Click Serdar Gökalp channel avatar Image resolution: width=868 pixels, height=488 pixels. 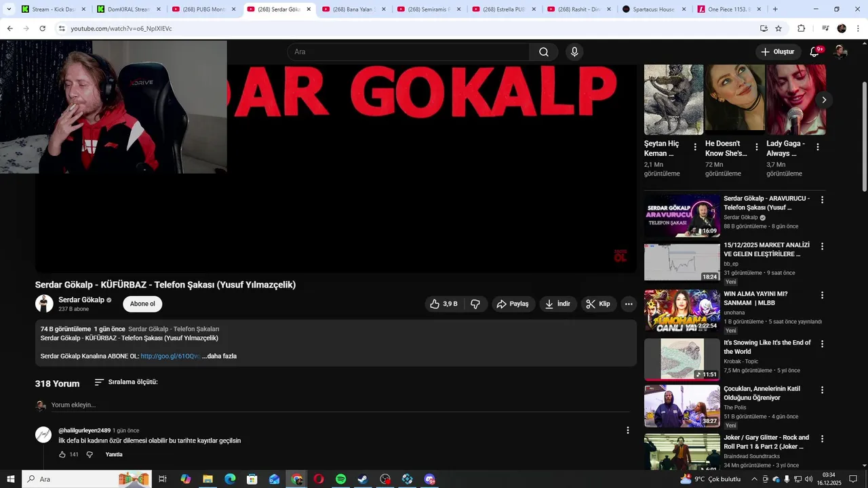(44, 304)
